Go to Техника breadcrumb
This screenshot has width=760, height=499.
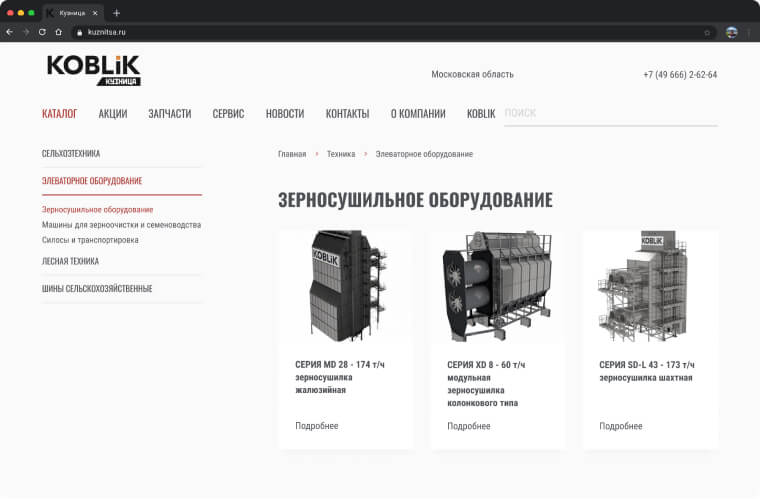(x=341, y=154)
